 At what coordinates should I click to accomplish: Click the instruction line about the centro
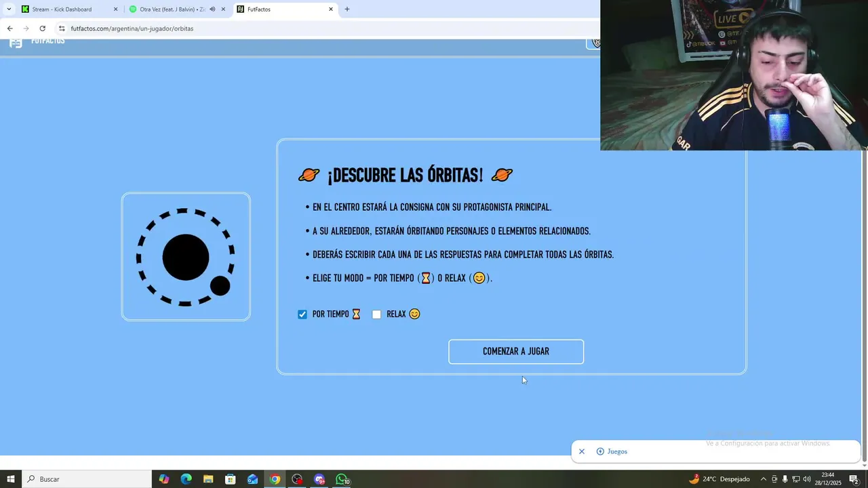pyautogui.click(x=432, y=207)
